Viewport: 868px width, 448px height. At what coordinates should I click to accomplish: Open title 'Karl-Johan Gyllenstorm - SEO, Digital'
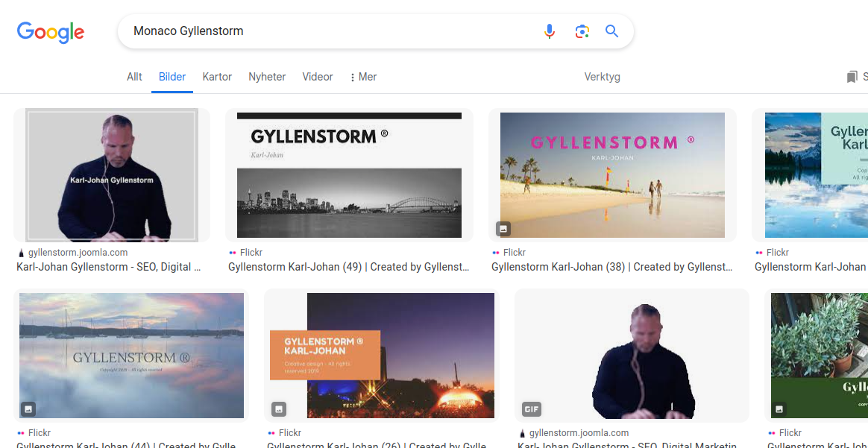(x=109, y=267)
